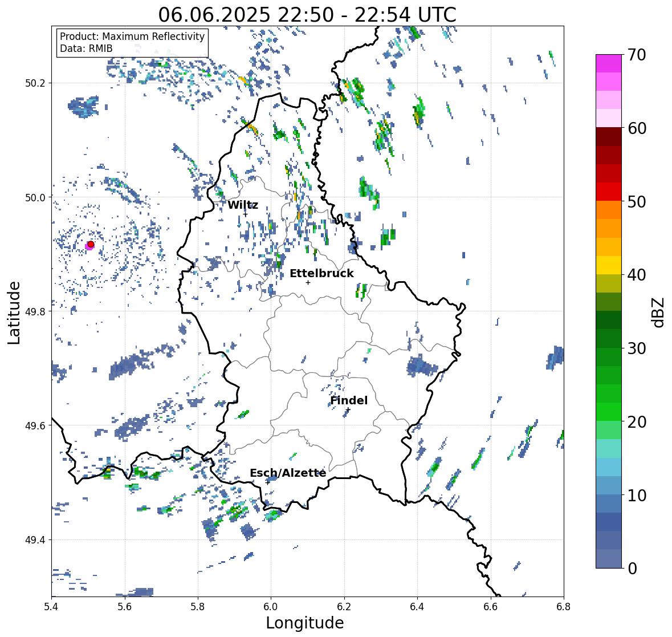Click the plus marker under the Wiltz label
The image size is (672, 637).
246,214
